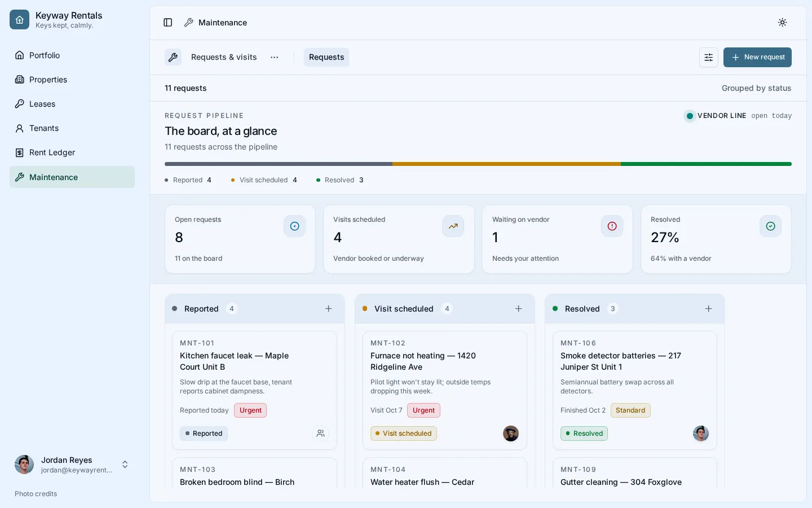This screenshot has height=508, width=812.
Task: Click the assignee avatar on MNT-106
Action: tap(701, 433)
